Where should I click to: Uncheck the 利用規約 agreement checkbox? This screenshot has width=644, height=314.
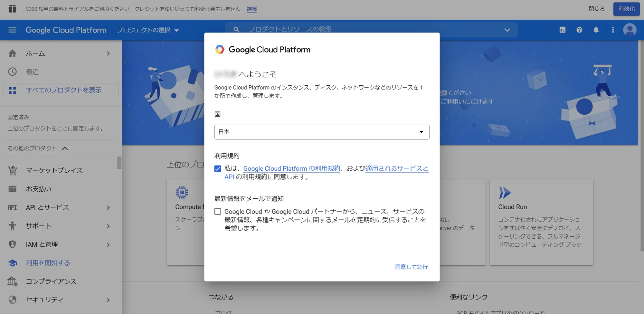(x=218, y=169)
